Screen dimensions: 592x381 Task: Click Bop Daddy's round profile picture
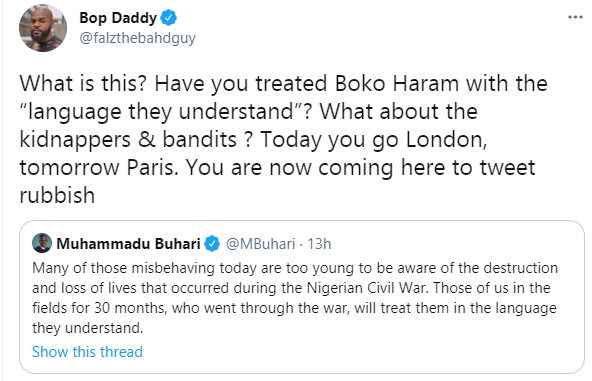[x=43, y=28]
